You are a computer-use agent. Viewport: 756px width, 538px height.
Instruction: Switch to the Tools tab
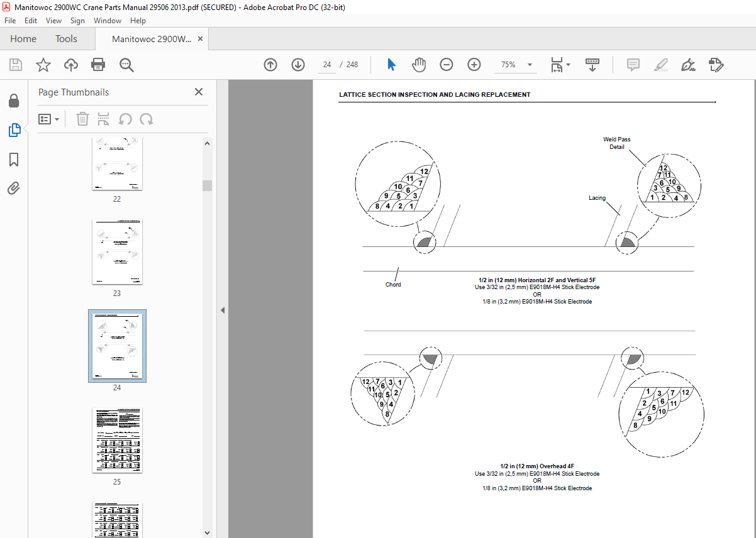coord(66,39)
